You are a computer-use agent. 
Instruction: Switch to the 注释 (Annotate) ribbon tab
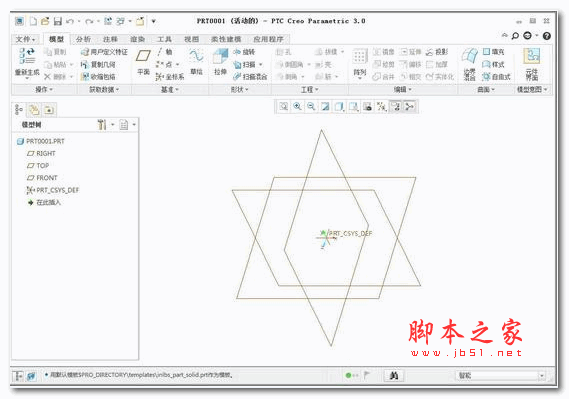point(110,39)
